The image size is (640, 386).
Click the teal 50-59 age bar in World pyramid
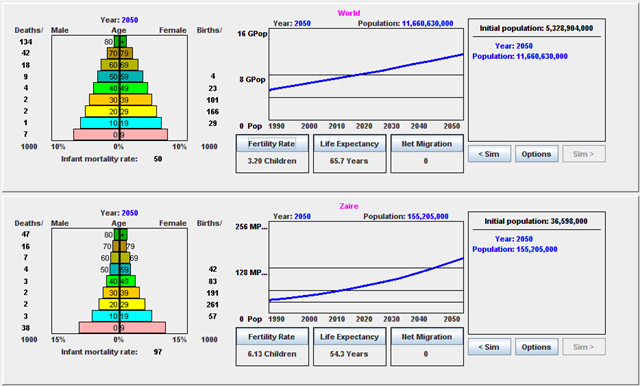pyautogui.click(x=120, y=76)
